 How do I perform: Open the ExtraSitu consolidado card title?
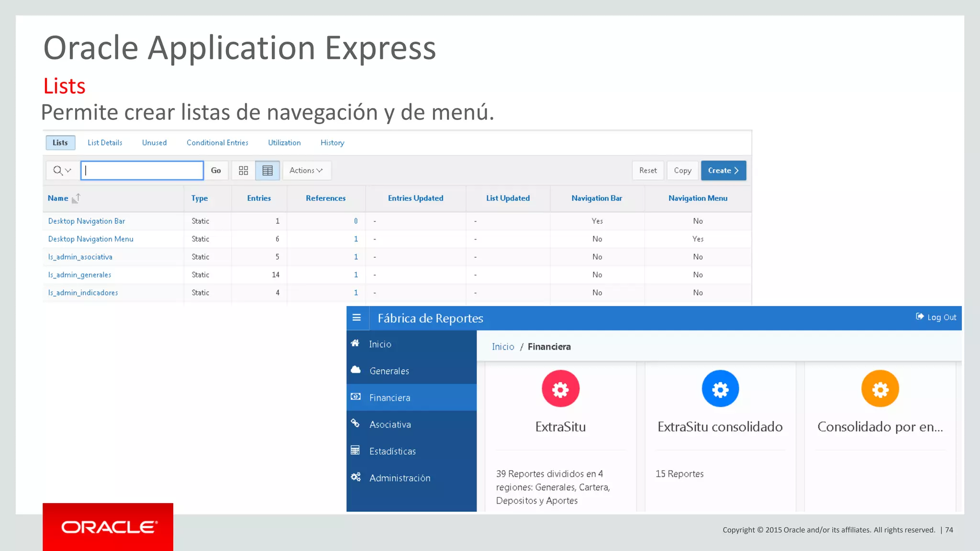(720, 427)
